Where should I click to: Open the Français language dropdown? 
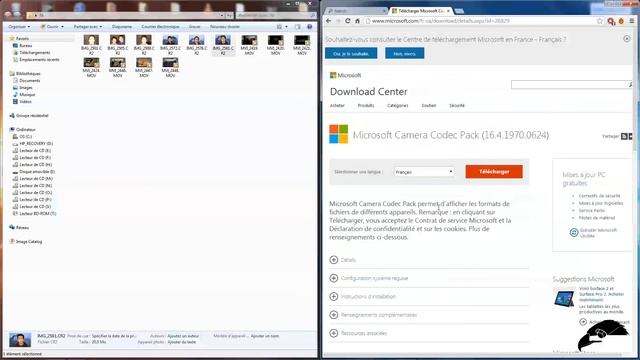pyautogui.click(x=424, y=172)
